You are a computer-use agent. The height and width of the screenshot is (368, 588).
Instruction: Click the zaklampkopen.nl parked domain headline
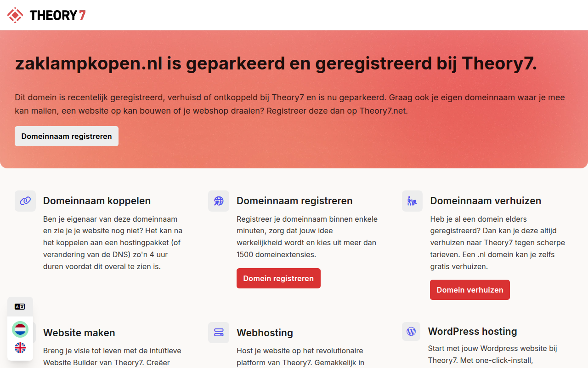[276, 63]
